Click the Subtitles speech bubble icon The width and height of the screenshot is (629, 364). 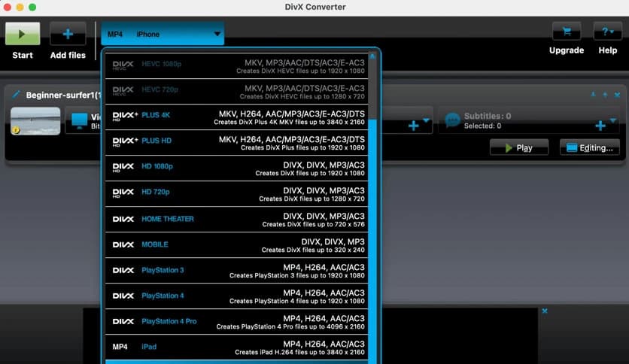pyautogui.click(x=452, y=120)
